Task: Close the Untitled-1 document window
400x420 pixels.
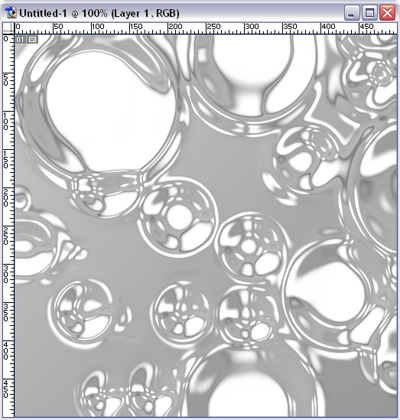Action: click(387, 13)
